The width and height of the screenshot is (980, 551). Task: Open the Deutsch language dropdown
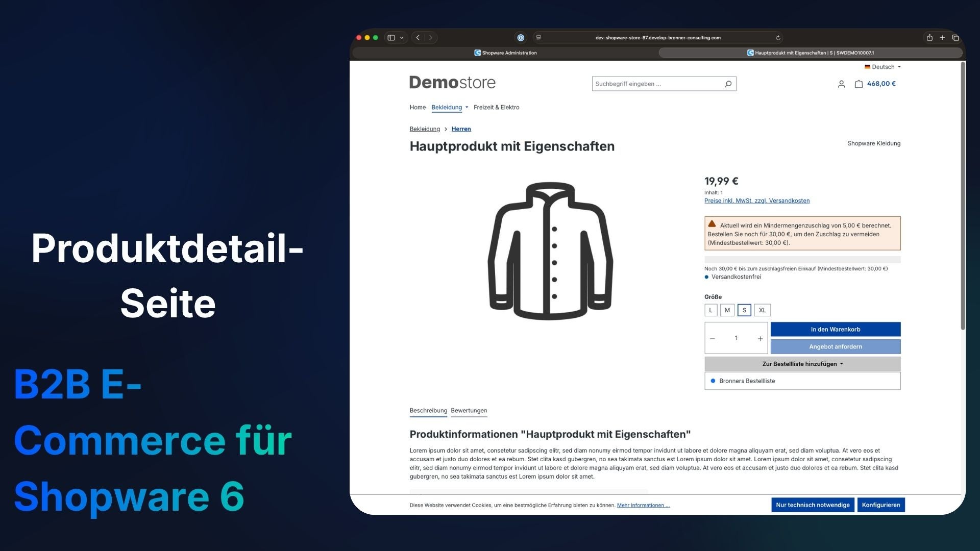click(883, 67)
